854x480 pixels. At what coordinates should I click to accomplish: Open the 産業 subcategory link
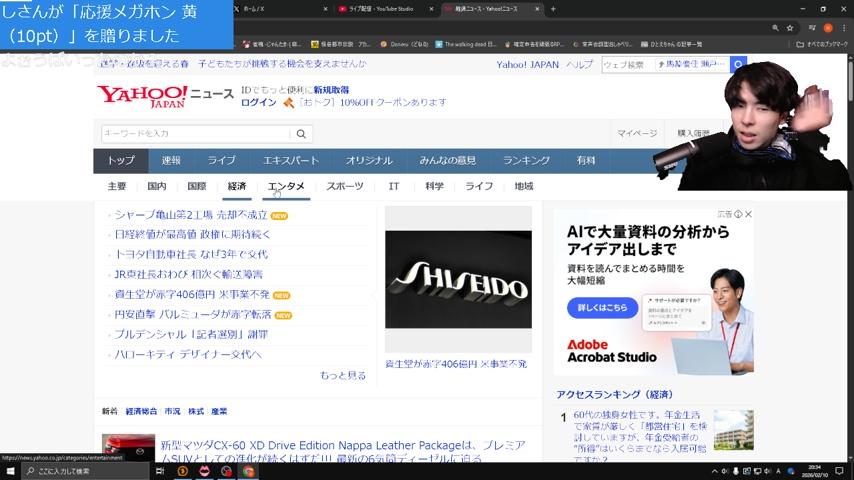(x=219, y=411)
